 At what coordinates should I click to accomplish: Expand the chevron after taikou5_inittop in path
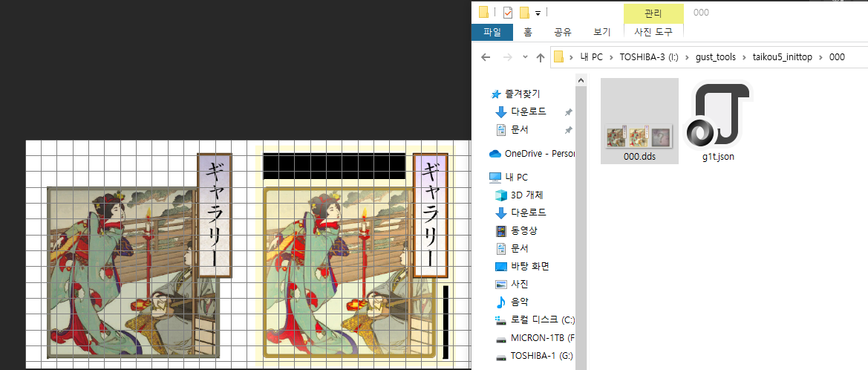click(x=820, y=57)
